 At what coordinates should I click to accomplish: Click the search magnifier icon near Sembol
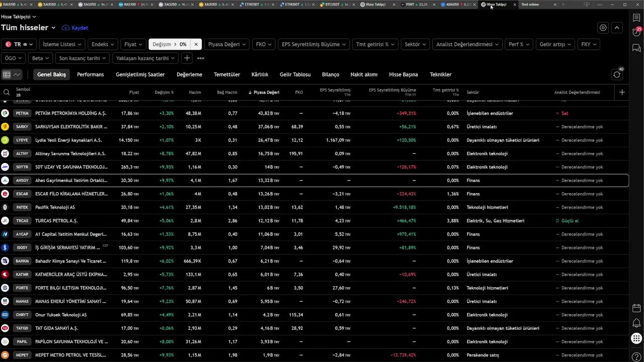point(7,93)
